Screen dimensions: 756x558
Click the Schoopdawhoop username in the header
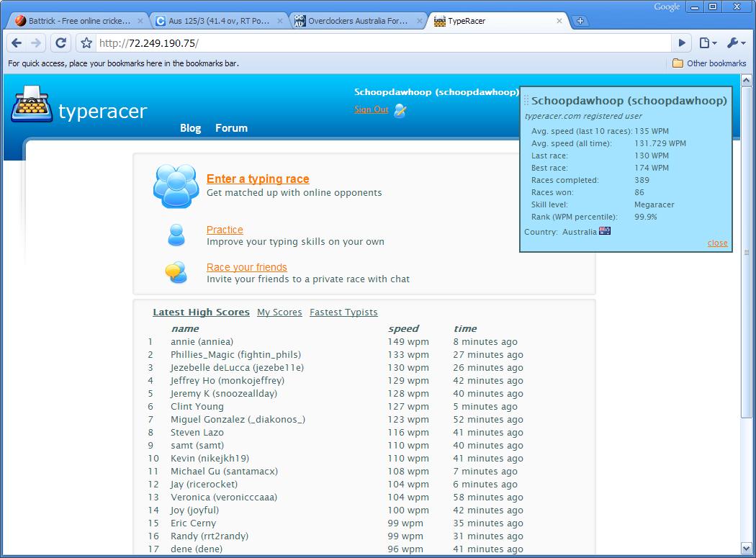click(436, 92)
